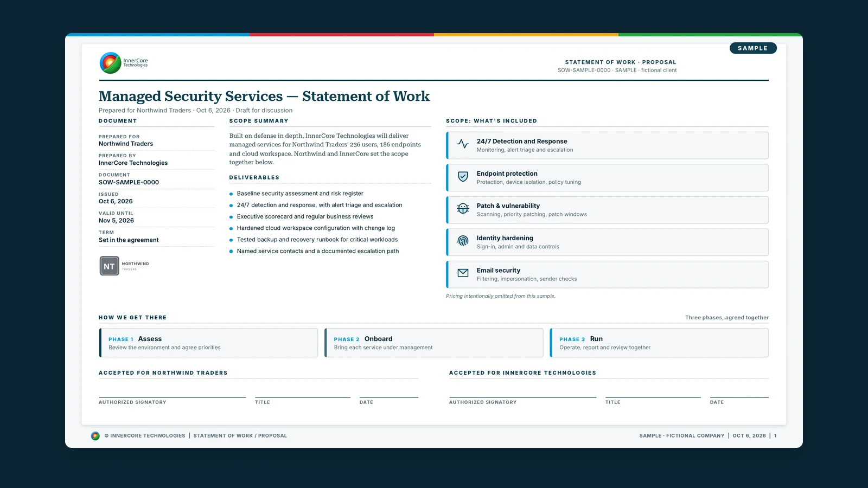Click the 24/7 Detection and Response heading
Image resolution: width=868 pixels, height=488 pixels.
[522, 142]
